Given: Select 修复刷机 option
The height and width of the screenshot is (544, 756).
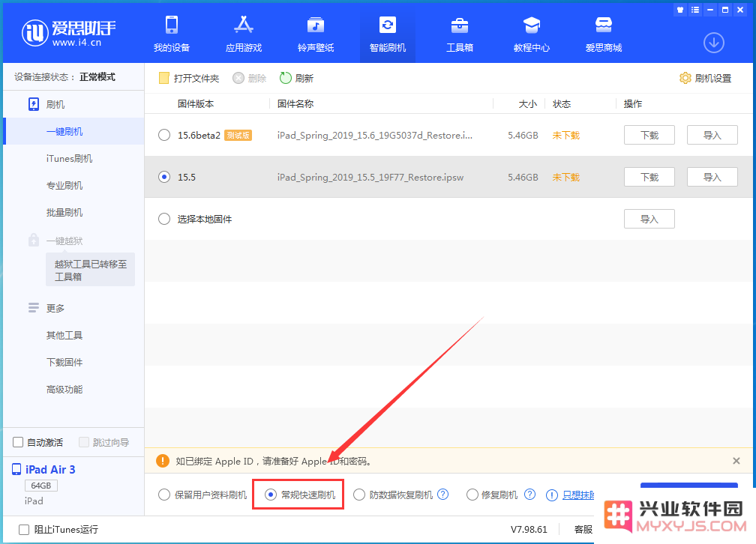Looking at the screenshot, I should coord(472,495).
